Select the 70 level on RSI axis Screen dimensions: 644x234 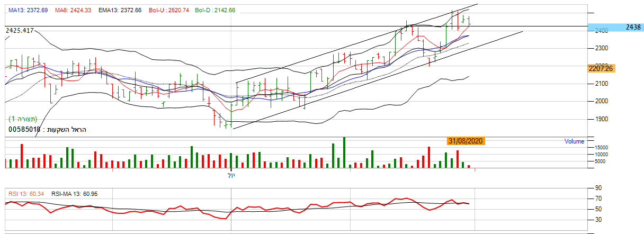pos(597,199)
